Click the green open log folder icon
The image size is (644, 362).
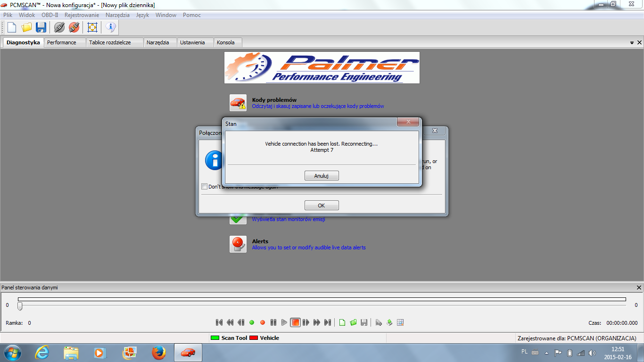(x=353, y=322)
